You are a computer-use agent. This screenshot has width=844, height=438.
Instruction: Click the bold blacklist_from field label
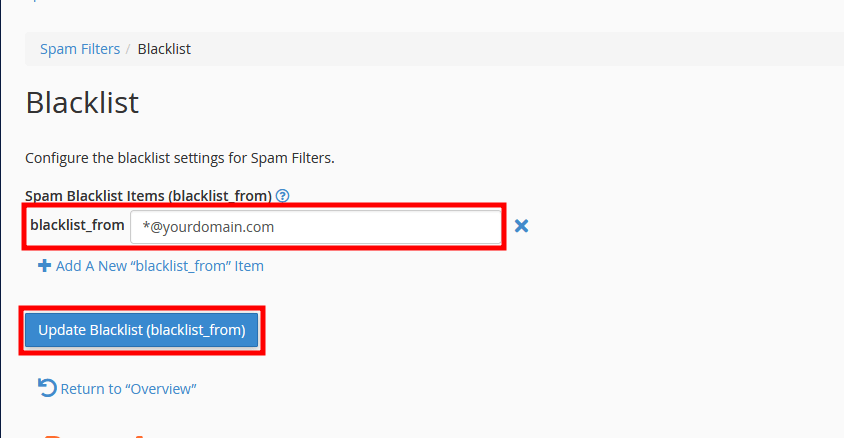77,226
